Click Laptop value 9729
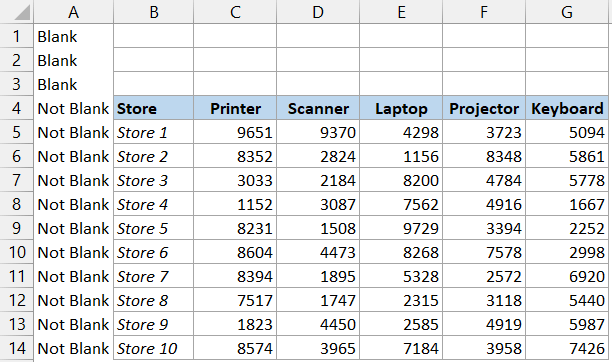 coord(401,228)
